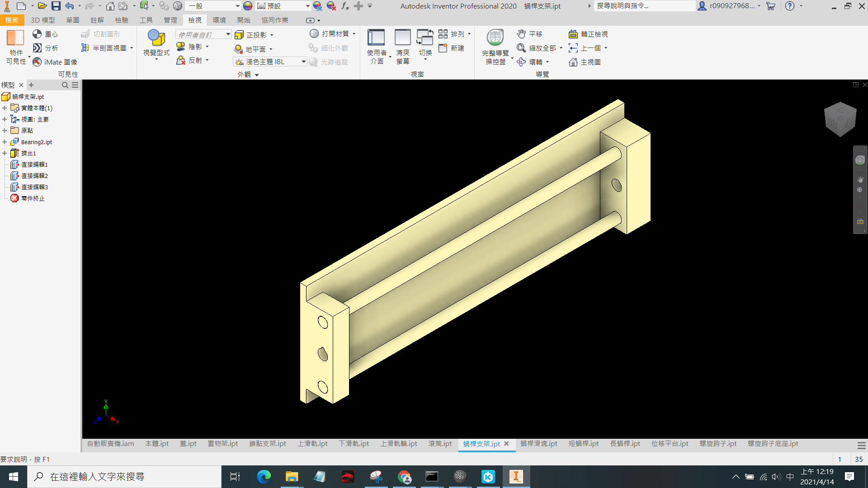The height and width of the screenshot is (488, 868).
Task: Click the 重心 center of gravity icon
Action: pyautogui.click(x=37, y=34)
